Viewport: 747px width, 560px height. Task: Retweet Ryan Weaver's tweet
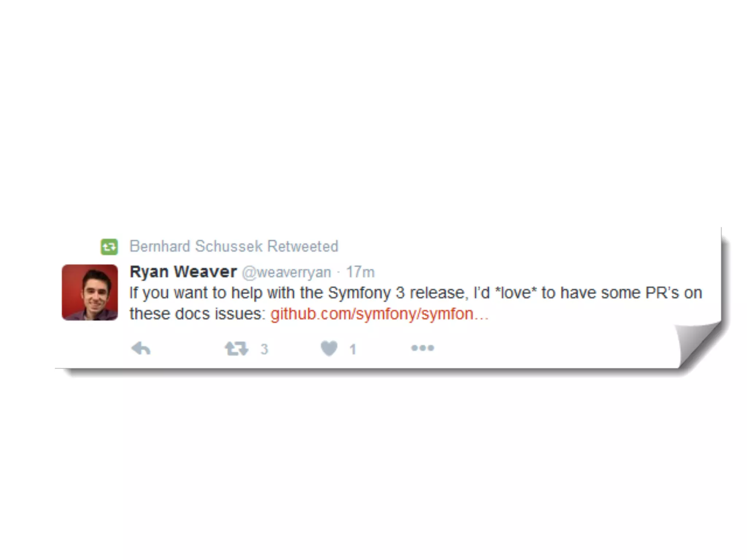tap(236, 349)
